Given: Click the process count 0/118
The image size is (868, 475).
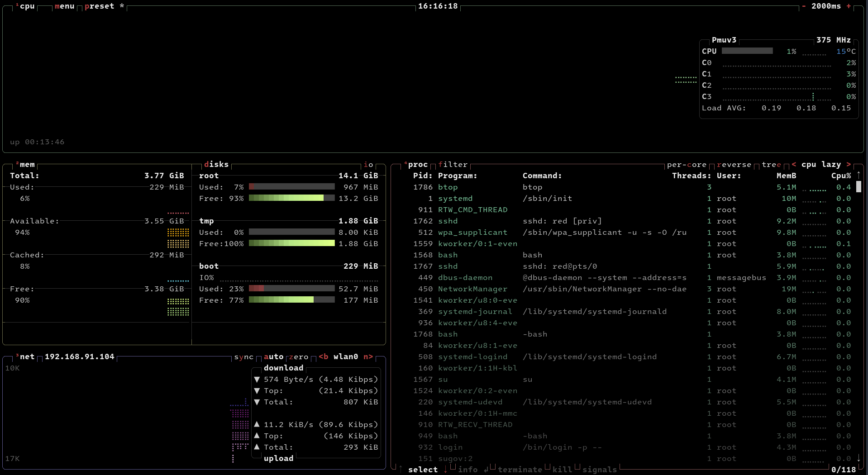Looking at the screenshot, I should pos(844,470).
